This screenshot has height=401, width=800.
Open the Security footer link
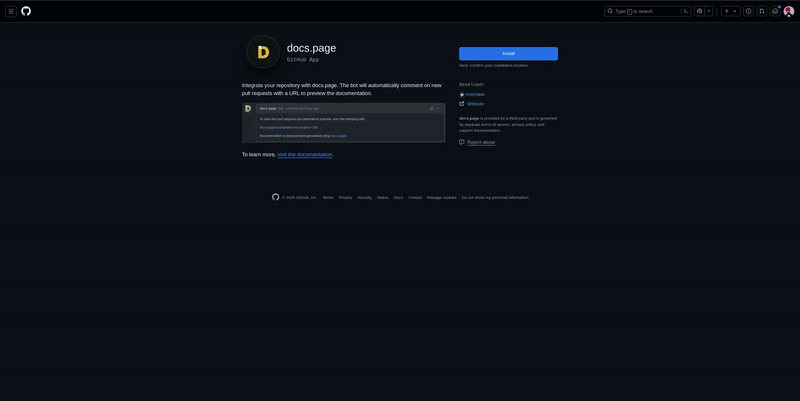(x=364, y=197)
